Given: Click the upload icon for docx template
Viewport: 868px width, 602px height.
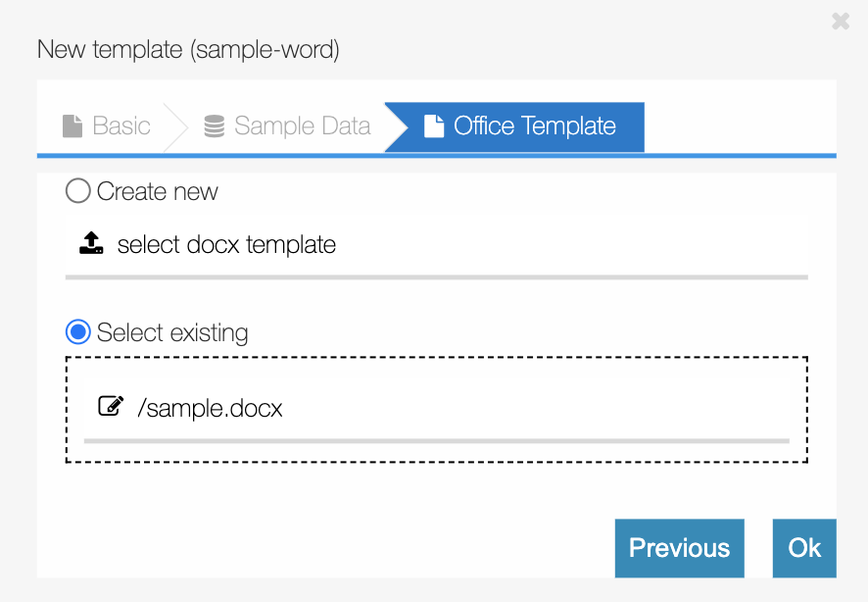Looking at the screenshot, I should [90, 243].
